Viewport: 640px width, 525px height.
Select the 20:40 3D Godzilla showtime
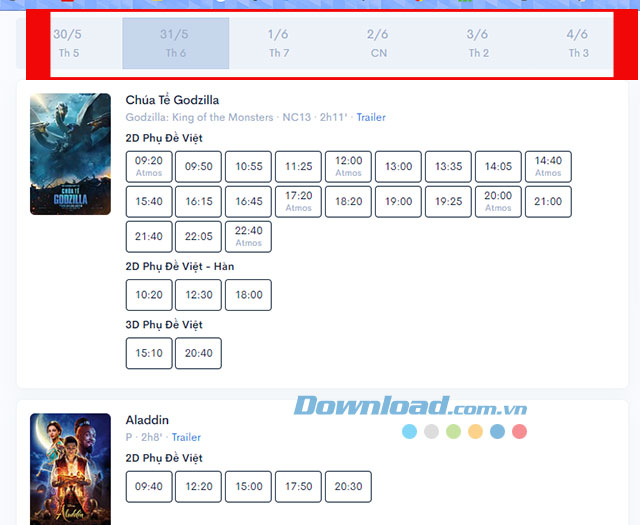click(198, 353)
